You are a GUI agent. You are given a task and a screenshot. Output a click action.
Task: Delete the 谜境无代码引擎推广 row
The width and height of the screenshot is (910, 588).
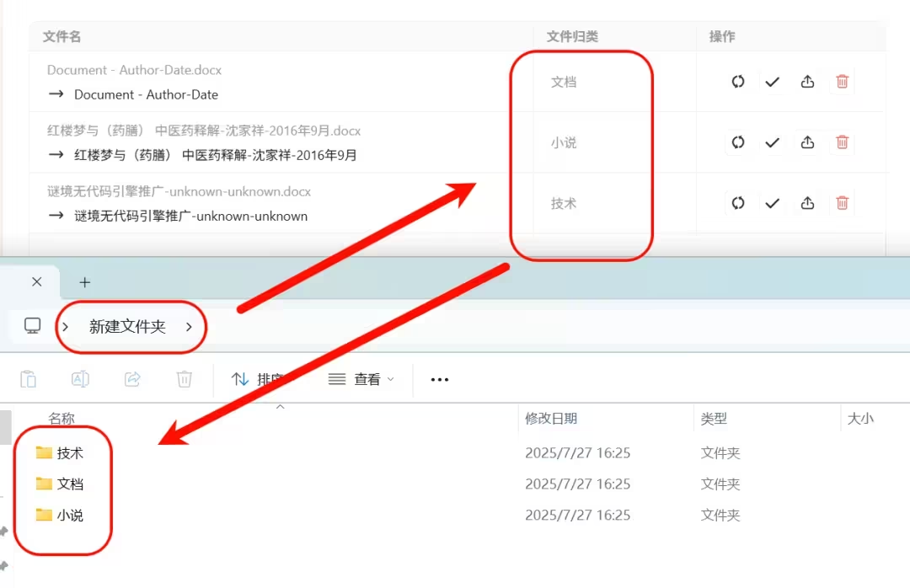tap(842, 203)
